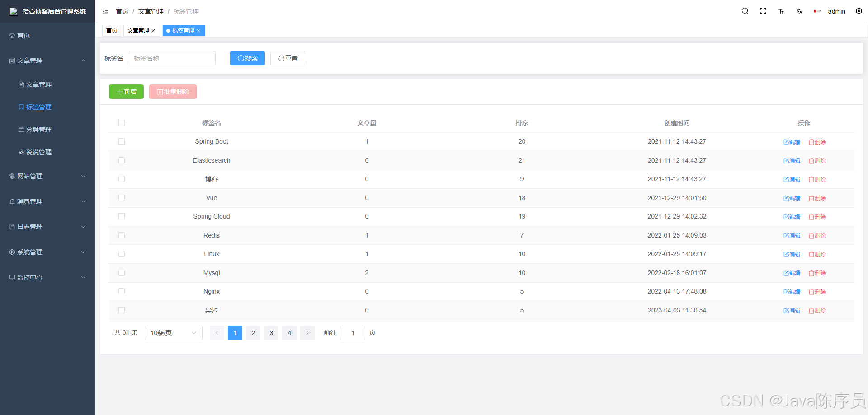Click the 批量删除 button
868x415 pixels.
pyautogui.click(x=173, y=92)
